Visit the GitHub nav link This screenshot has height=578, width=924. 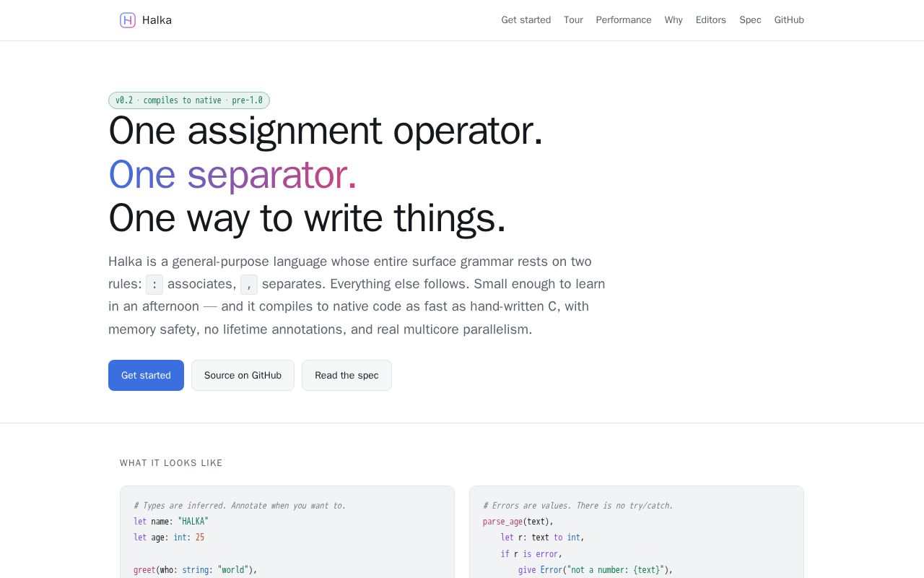pyautogui.click(x=789, y=20)
